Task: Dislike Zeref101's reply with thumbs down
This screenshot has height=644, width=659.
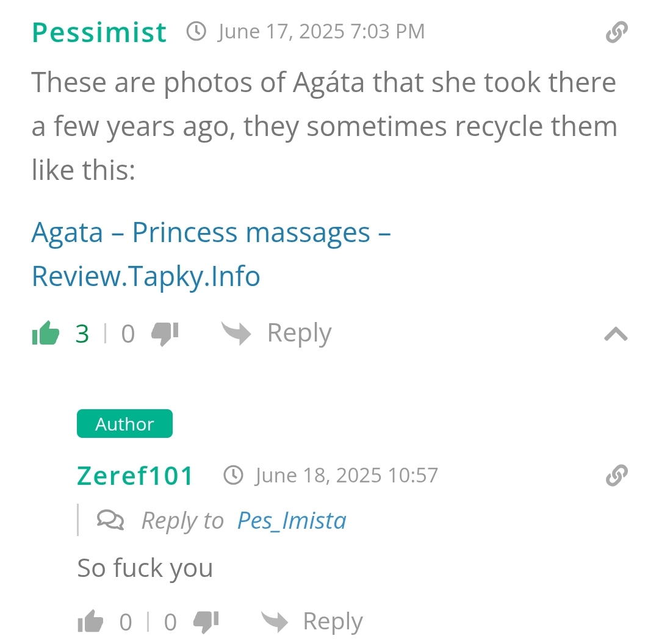Action: point(206,622)
